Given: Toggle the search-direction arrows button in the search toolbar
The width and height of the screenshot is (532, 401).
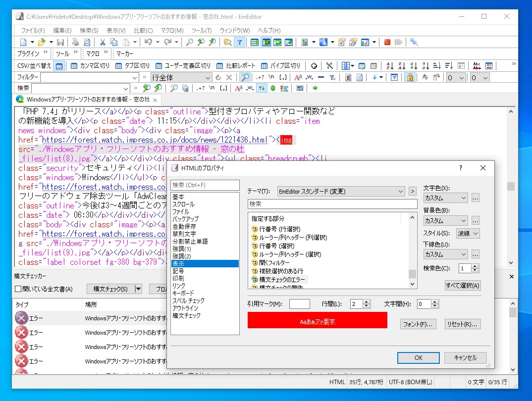Looking at the screenshot, I should 262,88.
